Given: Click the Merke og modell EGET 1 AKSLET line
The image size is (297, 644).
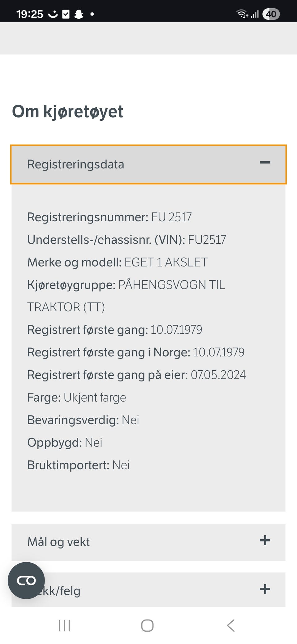Looking at the screenshot, I should [118, 262].
